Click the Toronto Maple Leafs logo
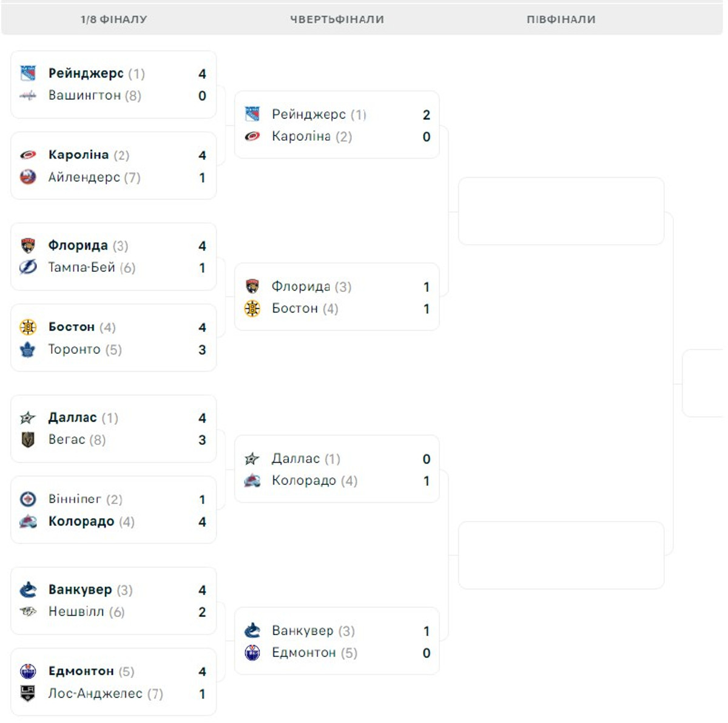The height and width of the screenshot is (723, 728). [x=28, y=349]
